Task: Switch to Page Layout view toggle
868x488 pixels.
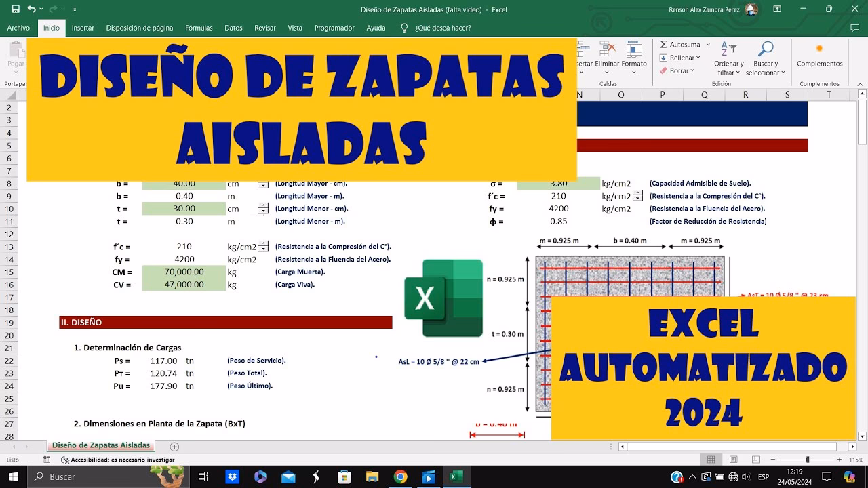Action: [734, 459]
